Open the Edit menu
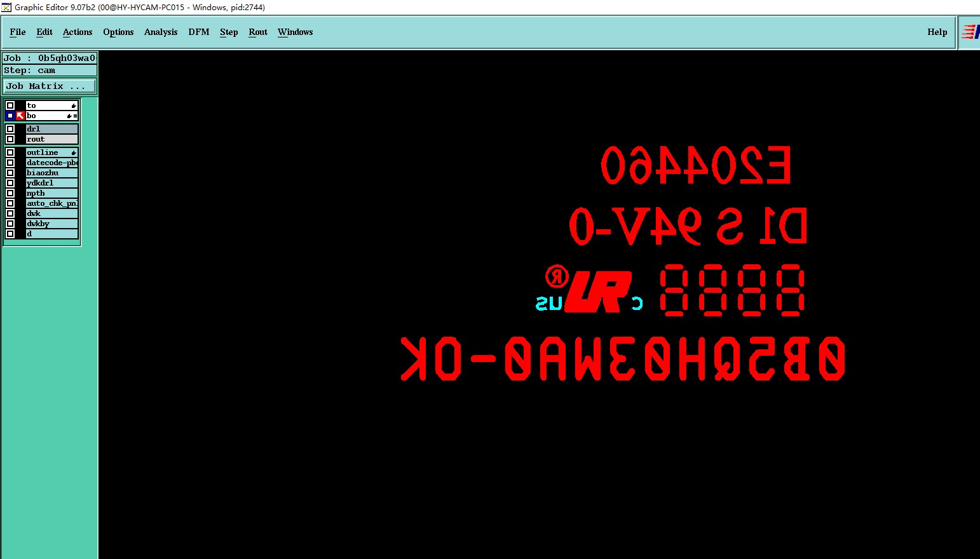Image resolution: width=980 pixels, height=559 pixels. coord(44,32)
